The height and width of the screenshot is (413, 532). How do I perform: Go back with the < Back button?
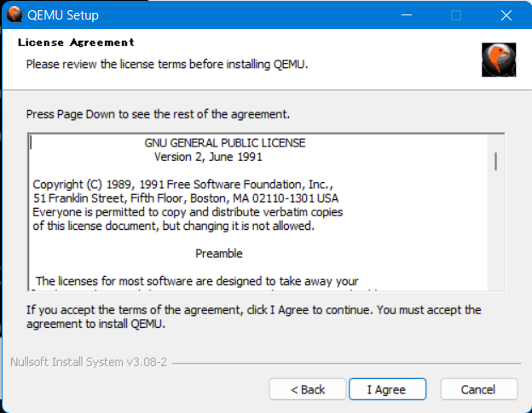(x=308, y=389)
